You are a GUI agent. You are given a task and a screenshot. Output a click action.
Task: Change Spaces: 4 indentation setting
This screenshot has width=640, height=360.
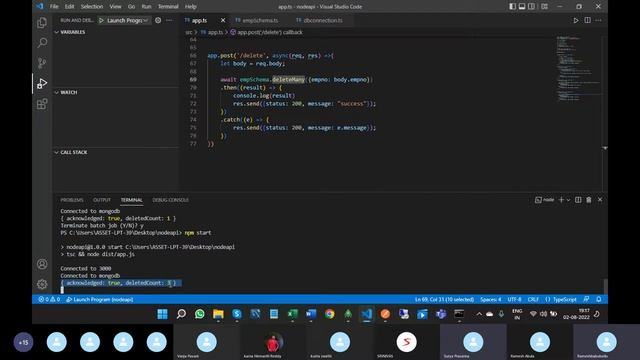[x=491, y=299]
